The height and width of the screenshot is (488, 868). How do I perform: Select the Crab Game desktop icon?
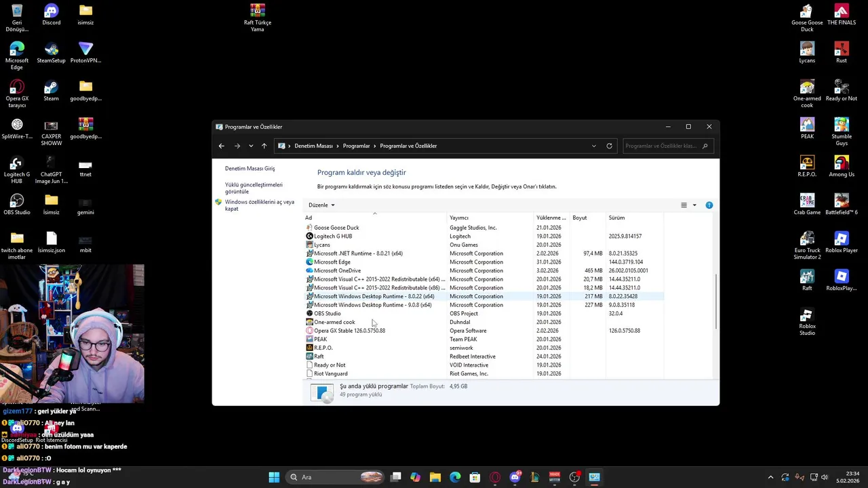click(x=807, y=205)
